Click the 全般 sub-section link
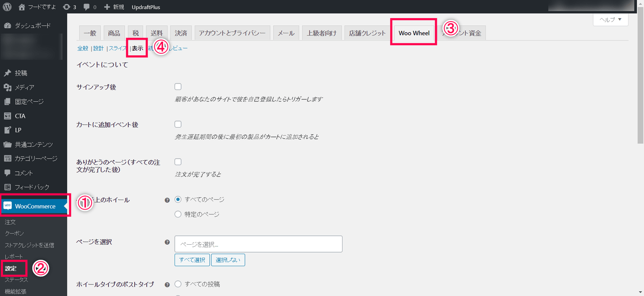This screenshot has width=644, height=296. pos(83,48)
